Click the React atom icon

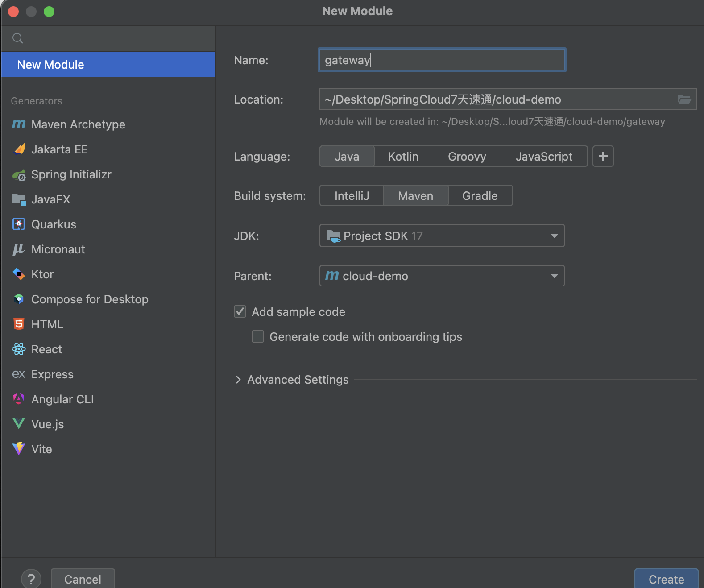click(x=19, y=349)
